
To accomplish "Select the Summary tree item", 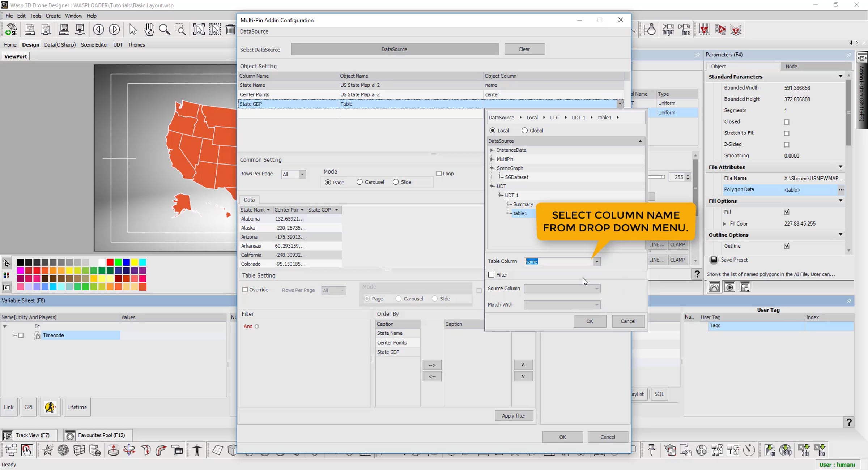I will click(x=523, y=204).
